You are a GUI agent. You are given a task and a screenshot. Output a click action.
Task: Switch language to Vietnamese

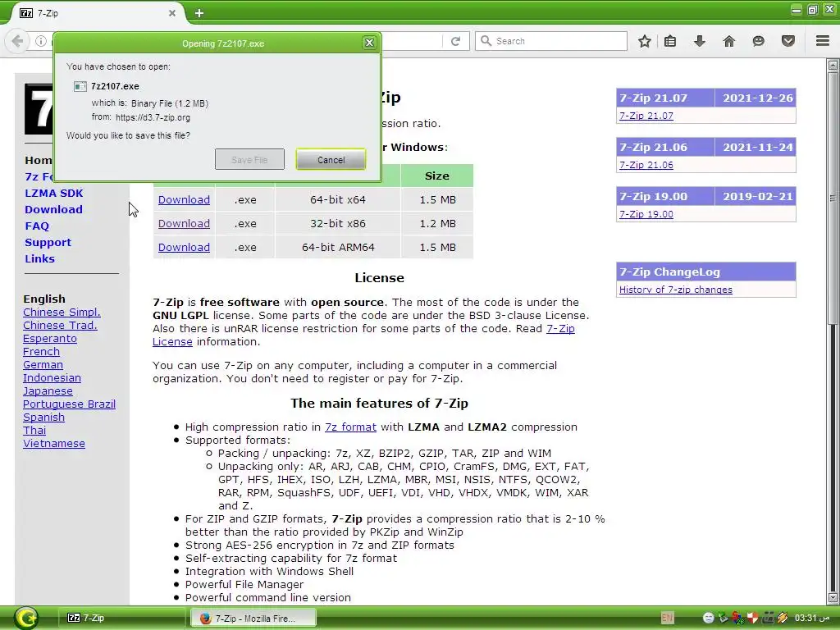[54, 444]
